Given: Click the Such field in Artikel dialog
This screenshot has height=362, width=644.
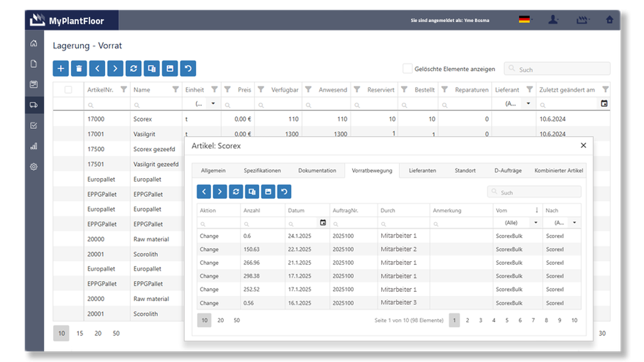Looking at the screenshot, I should (534, 191).
